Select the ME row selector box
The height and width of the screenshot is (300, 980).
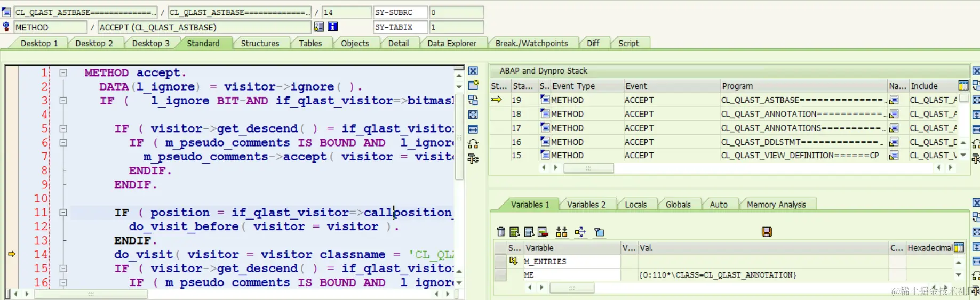pyautogui.click(x=500, y=274)
